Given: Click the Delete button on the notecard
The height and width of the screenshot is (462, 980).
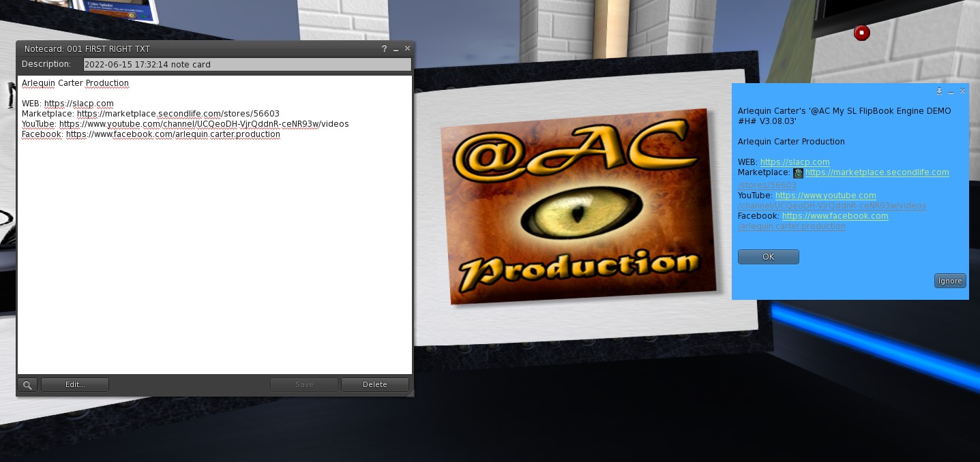Looking at the screenshot, I should [375, 385].
